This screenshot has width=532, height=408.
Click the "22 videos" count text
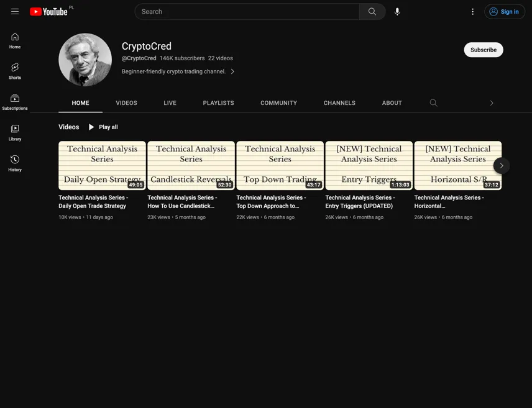221,58
